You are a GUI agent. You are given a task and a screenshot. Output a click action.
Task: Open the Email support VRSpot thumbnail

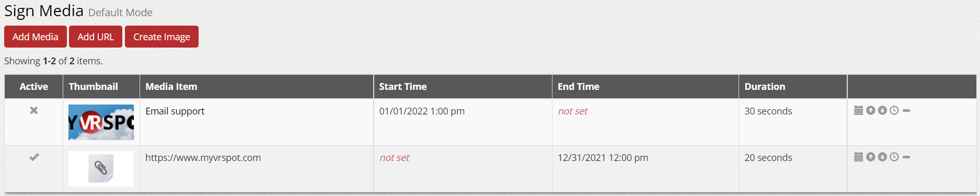101,122
